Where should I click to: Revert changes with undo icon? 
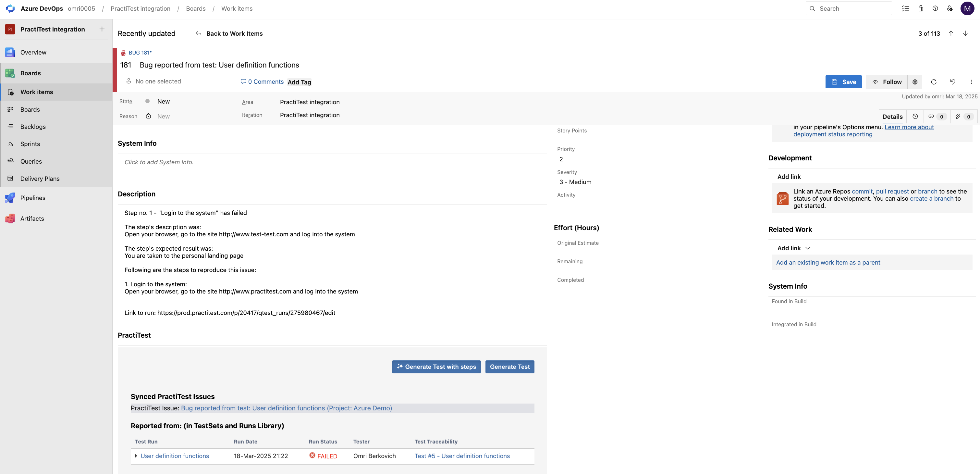coord(953,82)
